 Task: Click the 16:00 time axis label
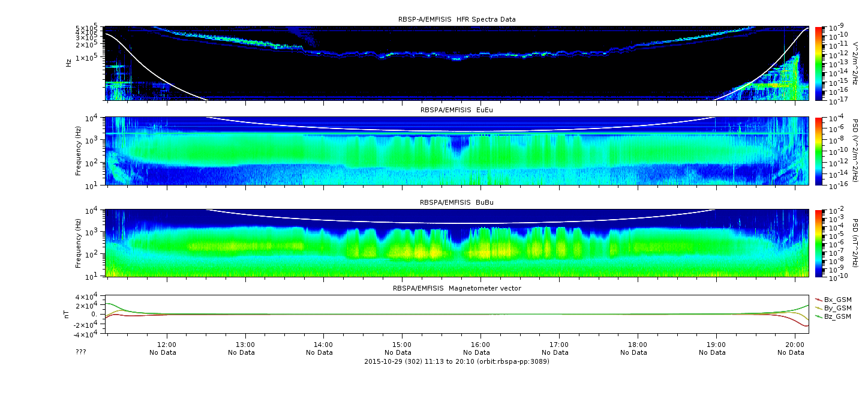pyautogui.click(x=480, y=345)
